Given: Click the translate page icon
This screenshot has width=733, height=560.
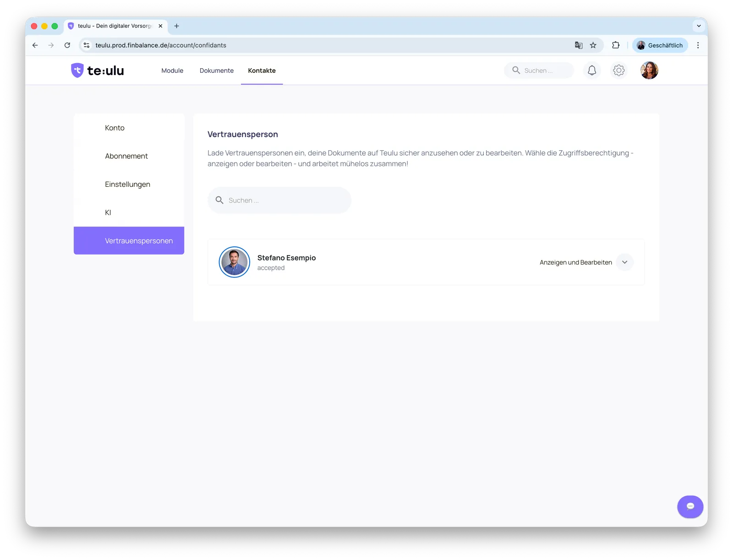Looking at the screenshot, I should (x=579, y=45).
